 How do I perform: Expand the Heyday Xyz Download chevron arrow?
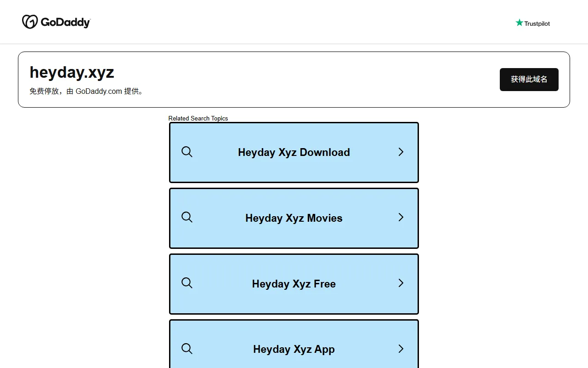coord(401,152)
